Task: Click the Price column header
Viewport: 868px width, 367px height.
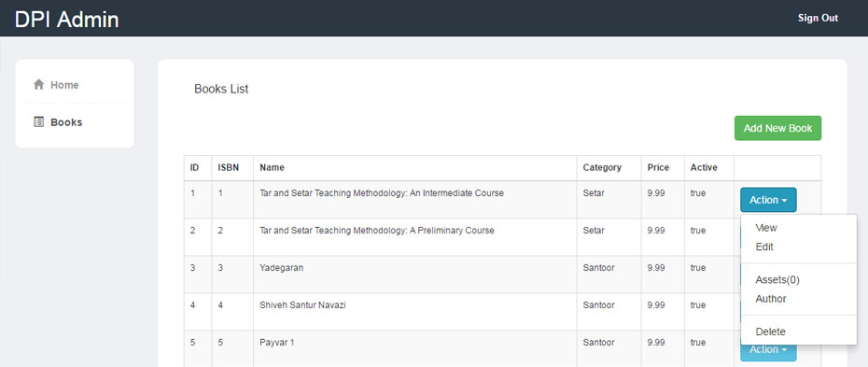Action: click(658, 167)
